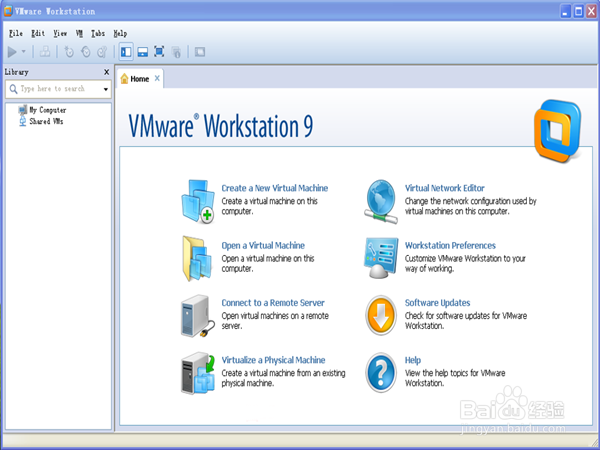Viewport: 600px width, 450px height.
Task: Click the Revert to Snapshot toolbar icon
Action: coord(86,52)
